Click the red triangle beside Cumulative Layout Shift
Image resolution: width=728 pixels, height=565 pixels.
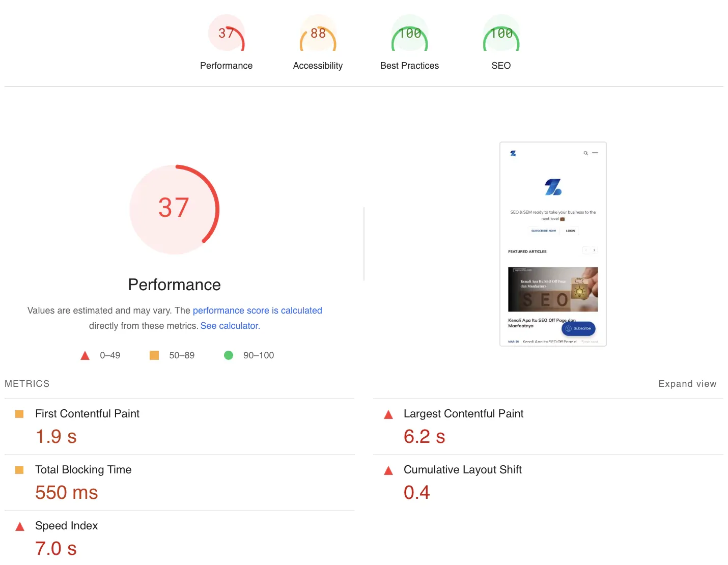[x=388, y=470]
